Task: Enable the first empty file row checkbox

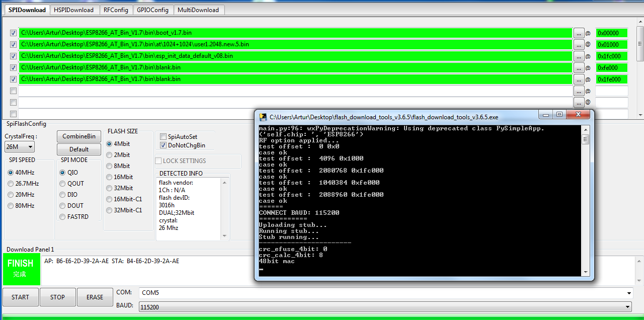Action: (x=14, y=91)
